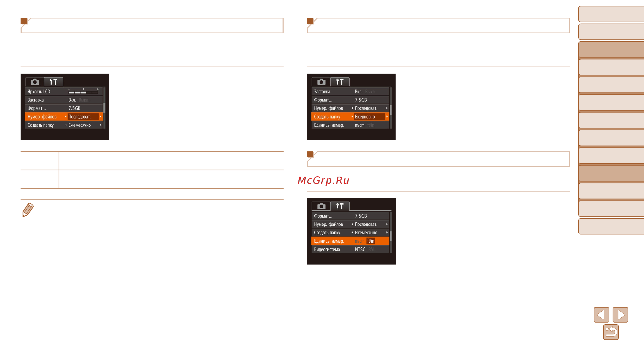The height and width of the screenshot is (360, 644).
Task: Click 7.5GB value in the Видеосистема menu
Action: [361, 216]
